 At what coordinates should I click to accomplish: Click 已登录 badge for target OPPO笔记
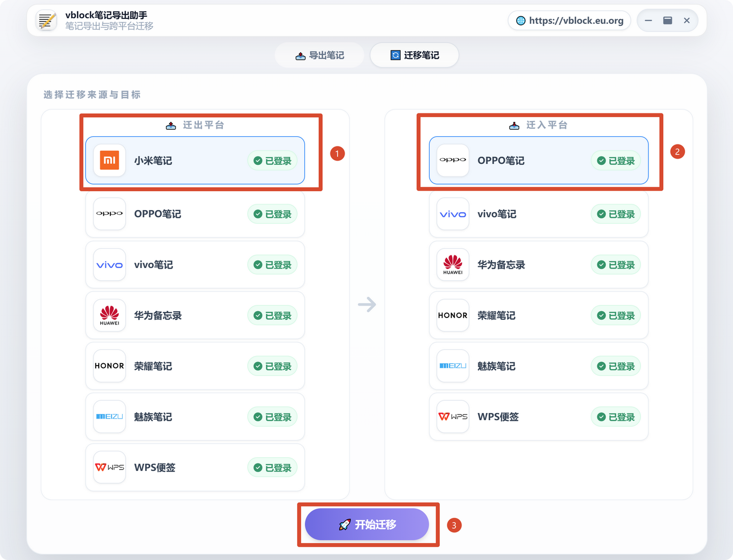point(616,161)
